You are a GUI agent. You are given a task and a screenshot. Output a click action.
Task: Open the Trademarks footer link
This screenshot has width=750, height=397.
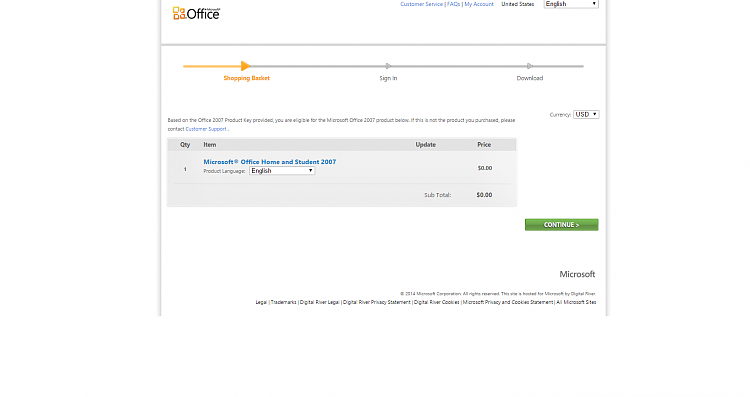284,302
